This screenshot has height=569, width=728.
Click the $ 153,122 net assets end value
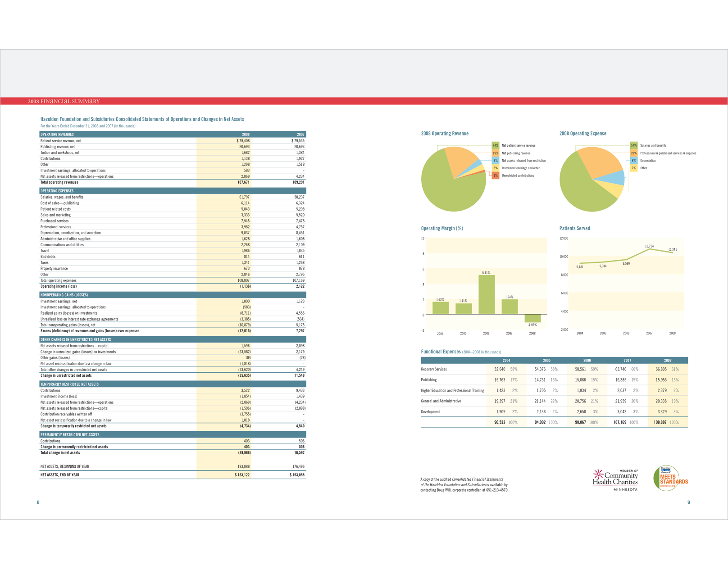point(242,475)
